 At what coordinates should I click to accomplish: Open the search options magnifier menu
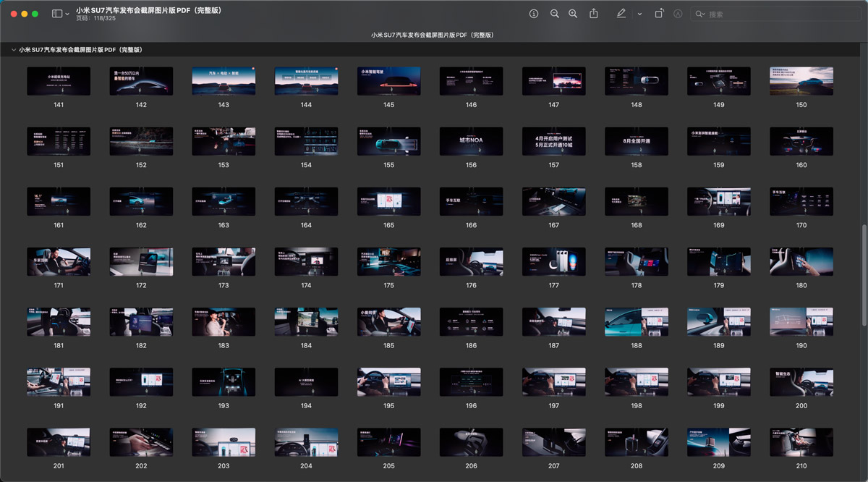point(699,14)
